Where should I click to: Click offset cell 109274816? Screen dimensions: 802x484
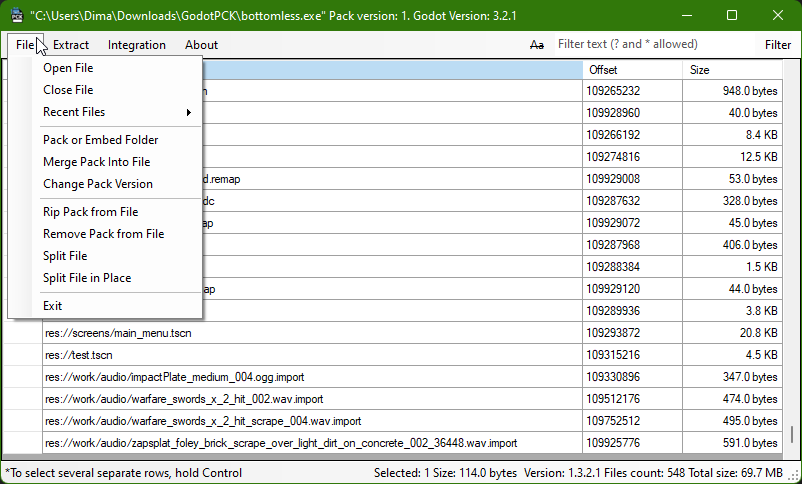[632, 157]
